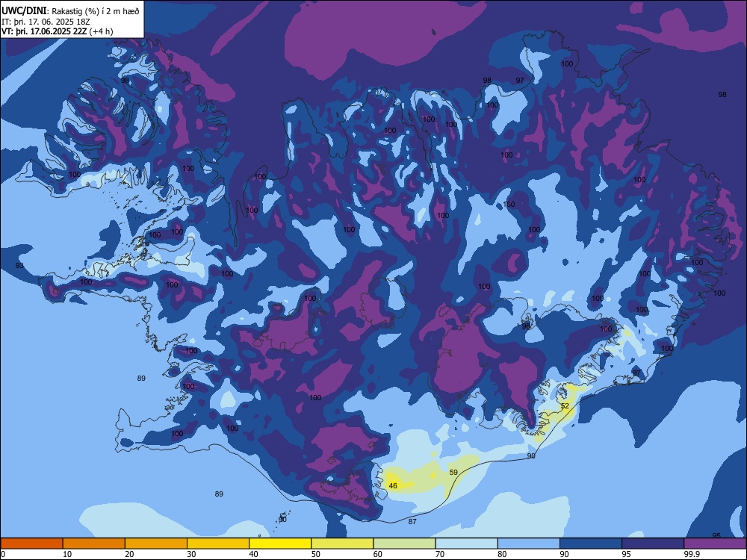This screenshot has width=747, height=560.
Task: Choose the light green 60–70 legend swatch
Action: (x=404, y=544)
